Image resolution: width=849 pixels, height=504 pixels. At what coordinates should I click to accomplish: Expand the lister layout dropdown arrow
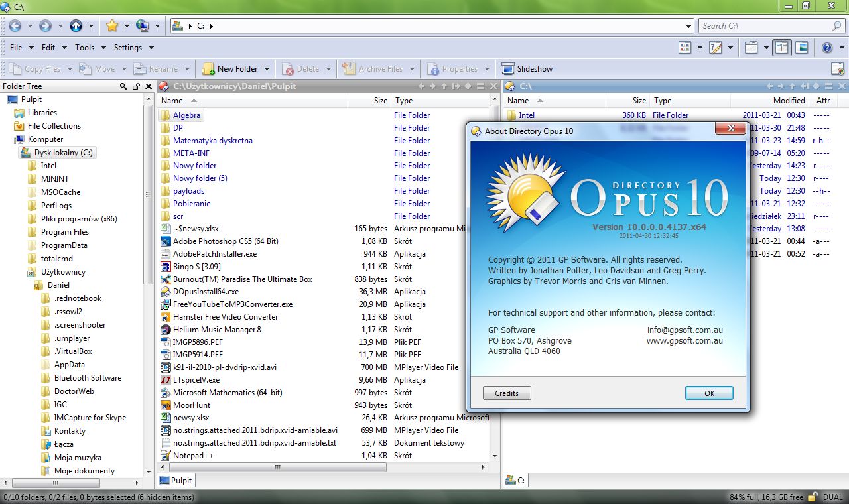click(x=766, y=48)
